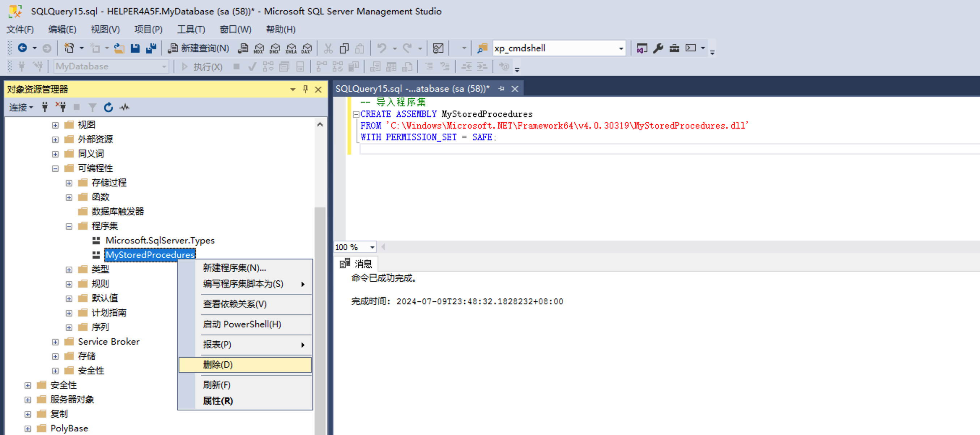This screenshot has height=435, width=980.
Task: Click the Save All toolbar icon
Action: coord(151,48)
